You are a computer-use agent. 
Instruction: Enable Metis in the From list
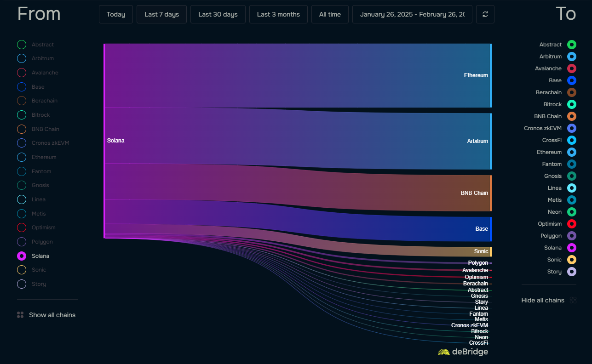tap(22, 214)
